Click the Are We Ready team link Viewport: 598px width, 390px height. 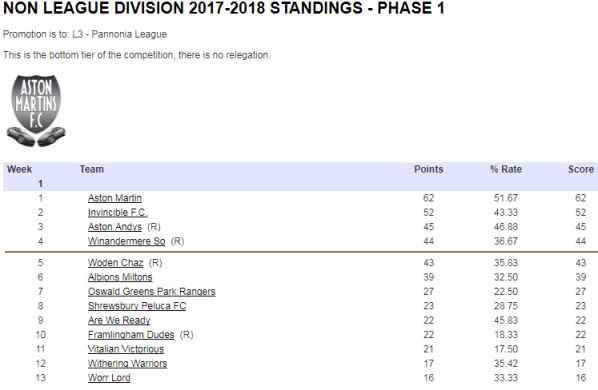[119, 320]
